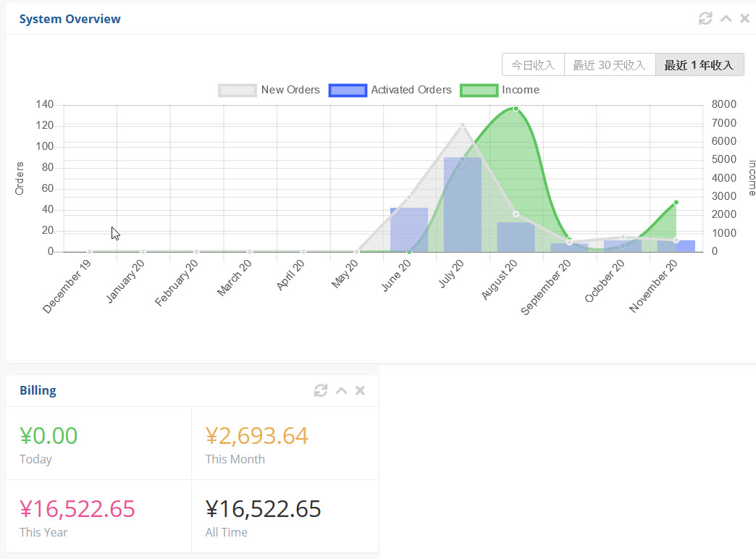The width and height of the screenshot is (756, 559).
Task: Collapse the System Overview panel
Action: [726, 19]
